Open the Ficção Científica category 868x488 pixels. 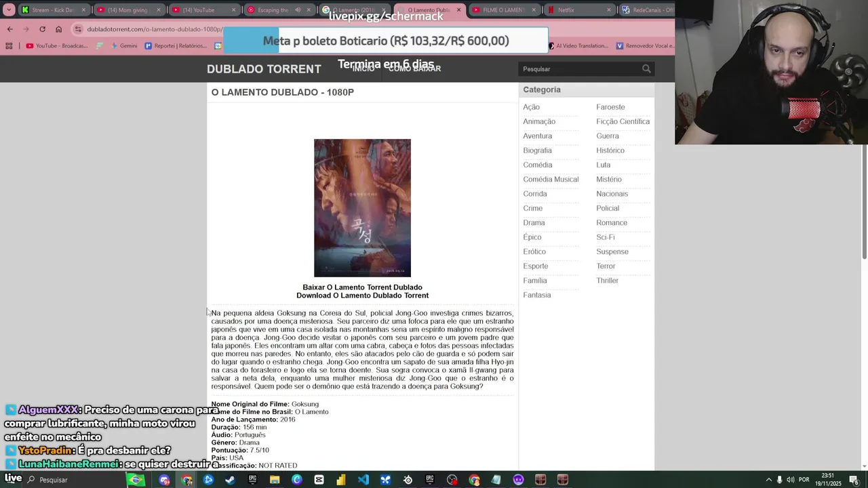(x=623, y=121)
